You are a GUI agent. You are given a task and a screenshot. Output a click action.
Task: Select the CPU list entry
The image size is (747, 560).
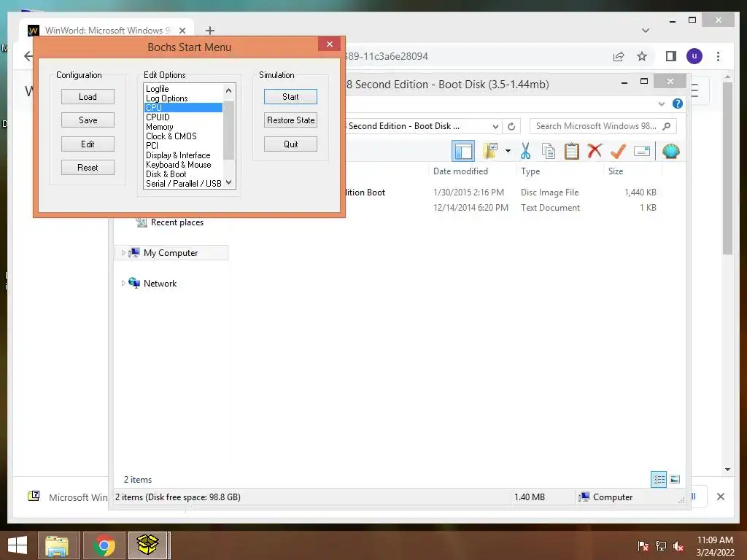pos(183,108)
